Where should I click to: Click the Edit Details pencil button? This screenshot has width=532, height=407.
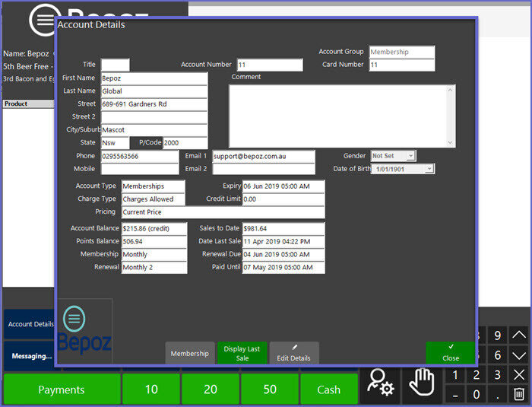(294, 353)
